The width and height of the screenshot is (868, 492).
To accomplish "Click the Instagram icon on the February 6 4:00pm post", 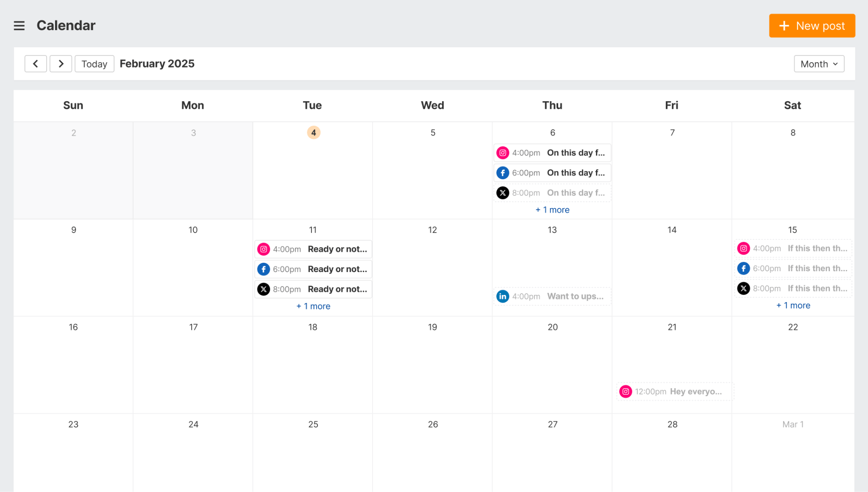I will 503,153.
